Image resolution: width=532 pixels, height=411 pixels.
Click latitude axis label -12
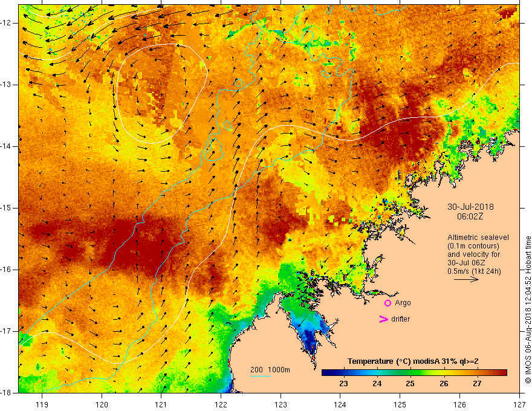(x=7, y=23)
